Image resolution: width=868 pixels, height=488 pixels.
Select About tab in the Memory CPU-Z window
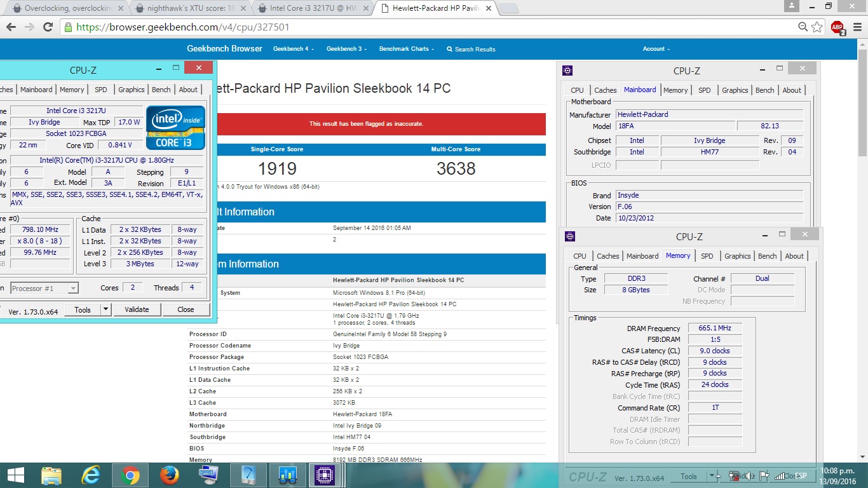(794, 256)
